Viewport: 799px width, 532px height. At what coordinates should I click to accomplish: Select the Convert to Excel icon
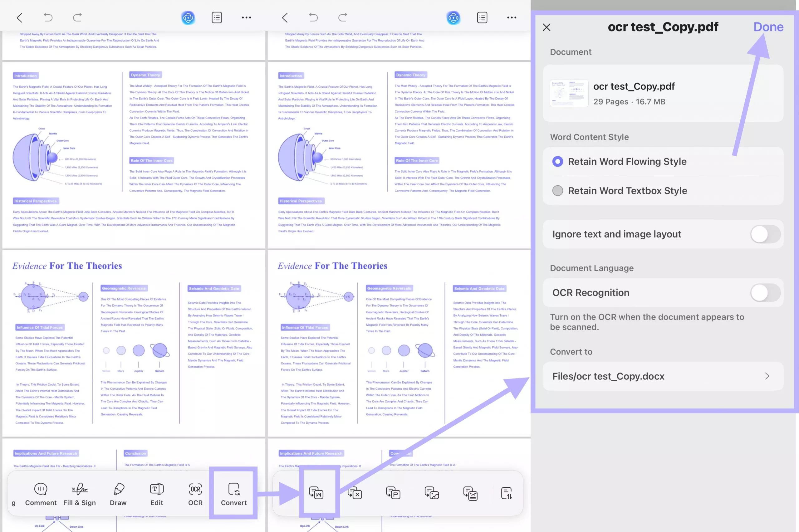(x=355, y=493)
